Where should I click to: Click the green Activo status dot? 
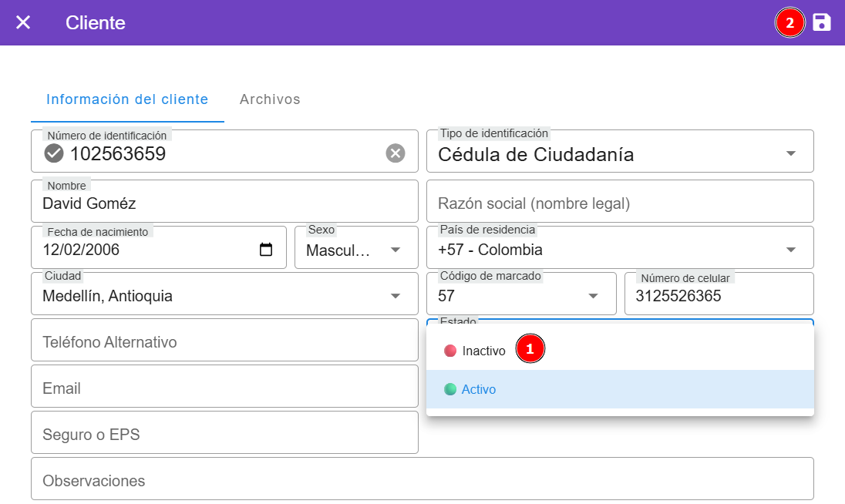450,389
